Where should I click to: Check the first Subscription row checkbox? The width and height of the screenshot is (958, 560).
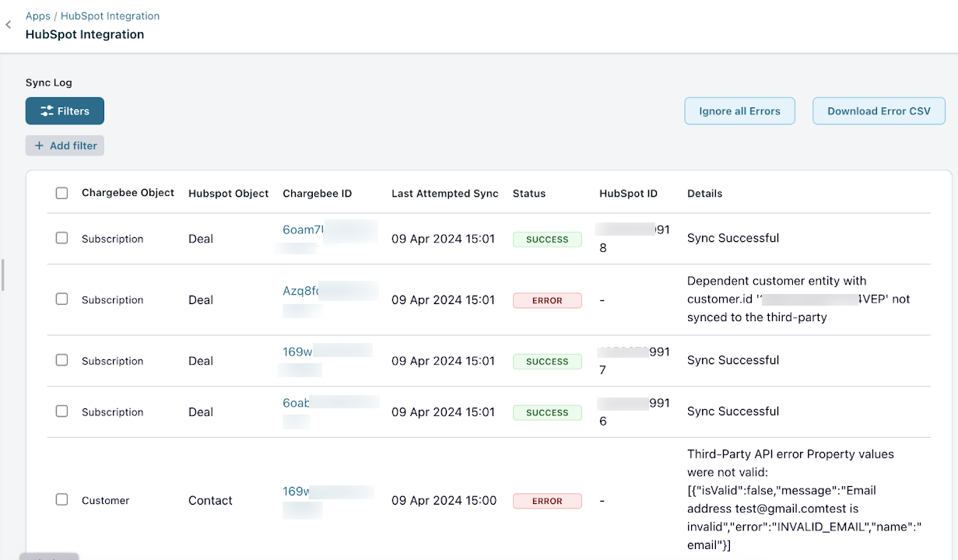coord(62,238)
